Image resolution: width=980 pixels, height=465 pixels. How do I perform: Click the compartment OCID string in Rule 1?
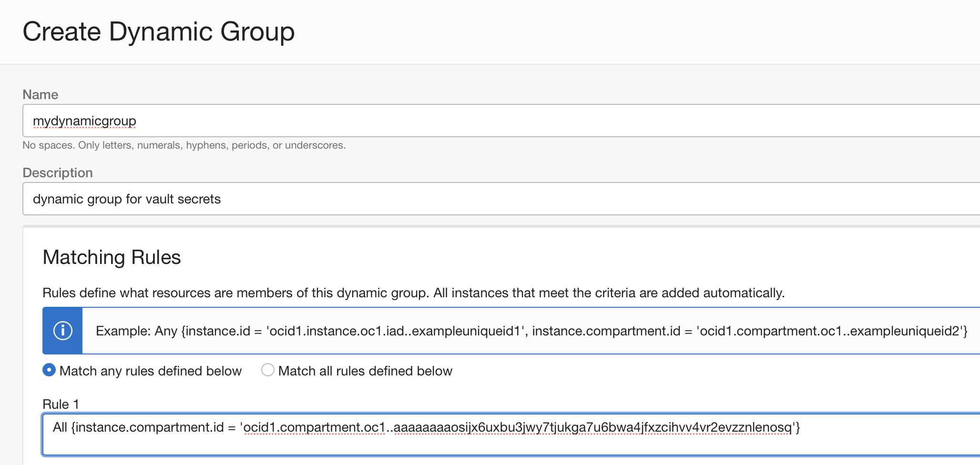pyautogui.click(x=518, y=427)
